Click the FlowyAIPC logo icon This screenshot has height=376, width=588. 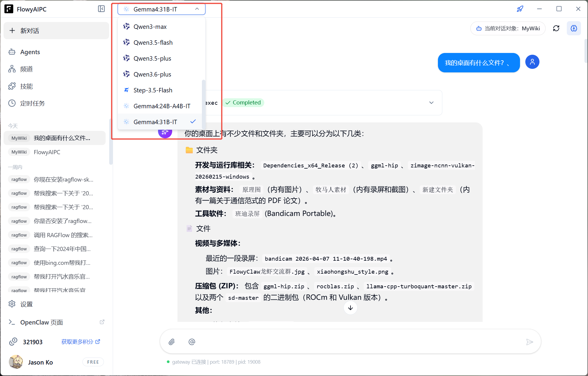coord(9,9)
